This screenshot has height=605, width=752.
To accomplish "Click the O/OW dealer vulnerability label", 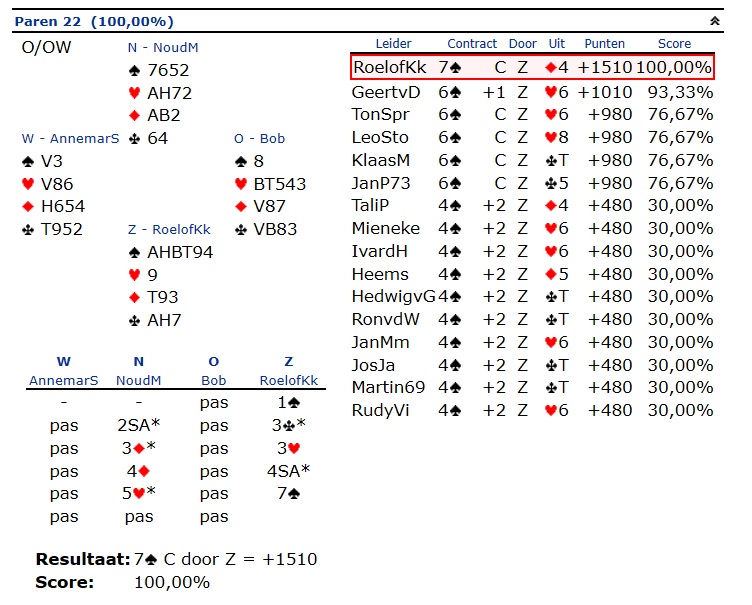I will point(46,47).
